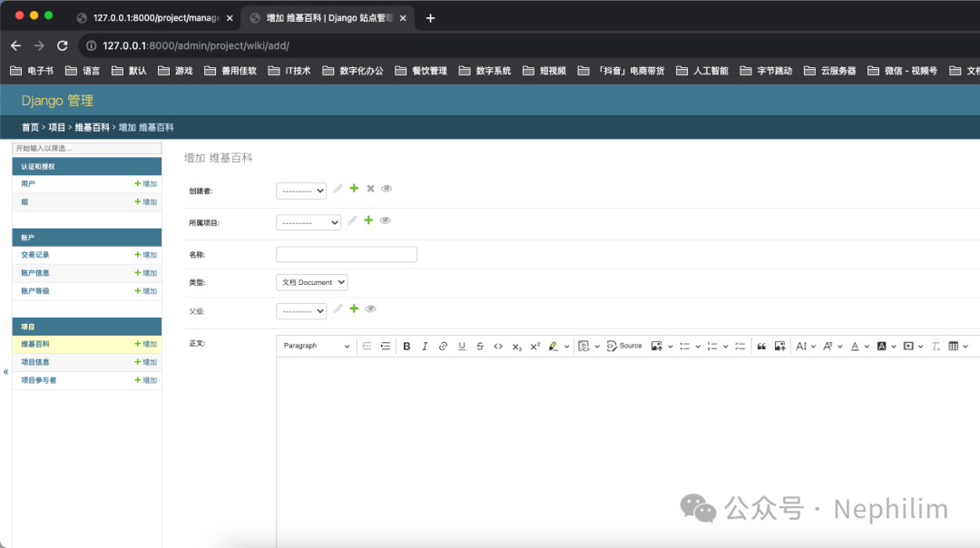The image size is (980, 548).
Task: Open the 创建者 selection dropdown
Action: 300,189
